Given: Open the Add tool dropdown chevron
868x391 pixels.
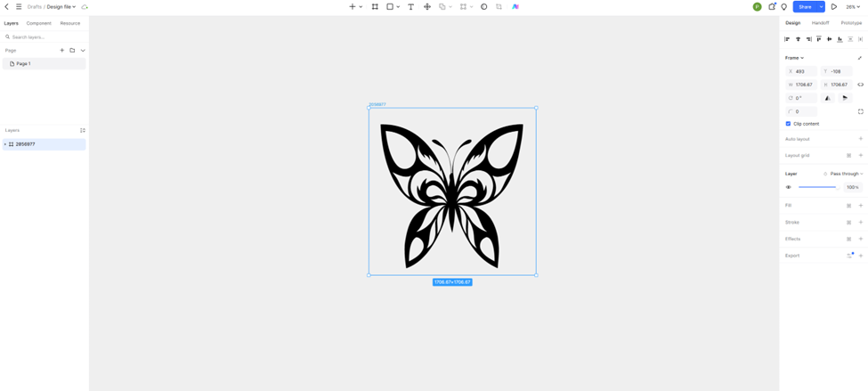Looking at the screenshot, I should (361, 6).
